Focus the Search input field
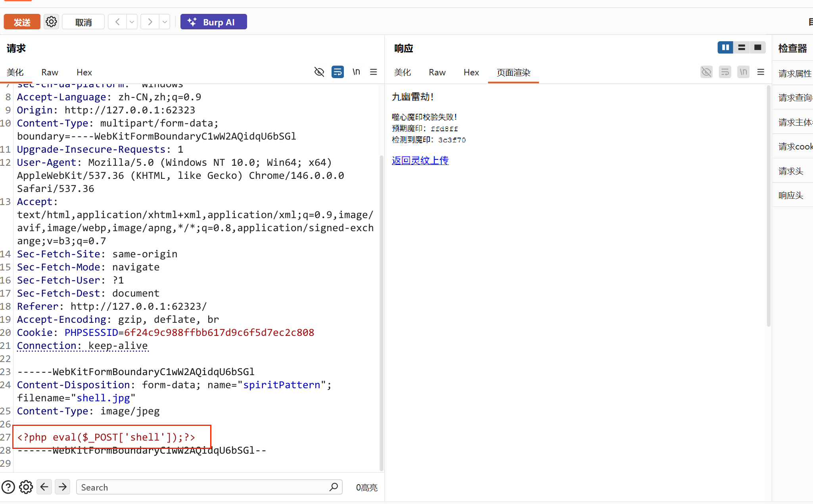Viewport: 813px width, 504px height. [209, 487]
